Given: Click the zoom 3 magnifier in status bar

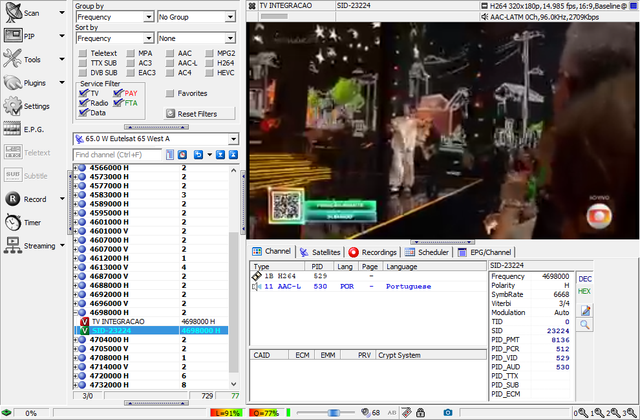Looking at the screenshot, I should tap(629, 413).
